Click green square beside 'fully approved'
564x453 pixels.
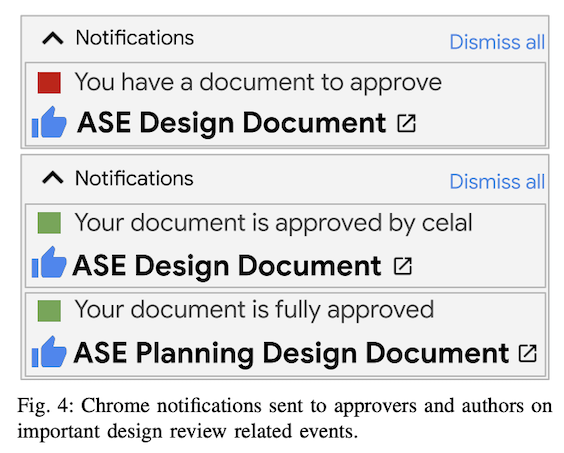tap(49, 311)
